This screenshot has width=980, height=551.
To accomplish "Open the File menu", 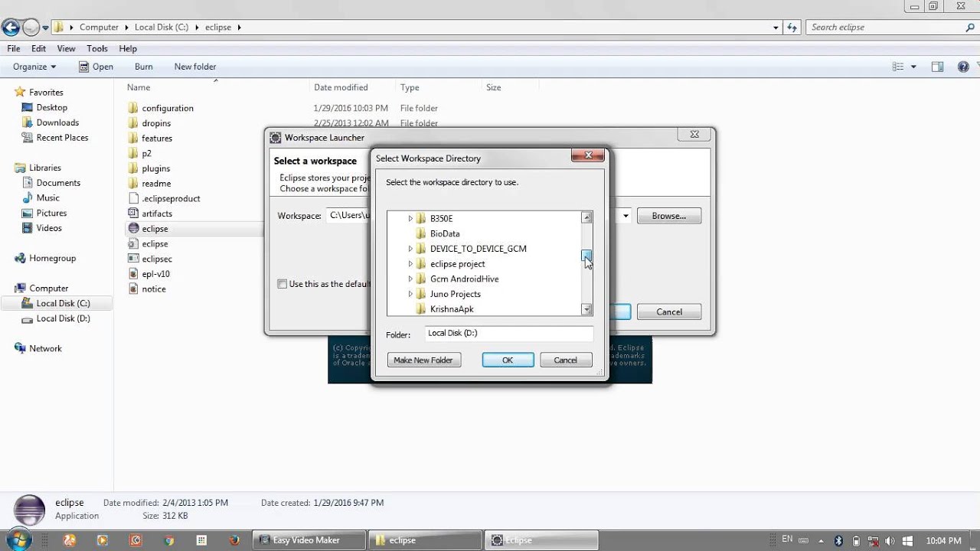I will click(x=14, y=48).
